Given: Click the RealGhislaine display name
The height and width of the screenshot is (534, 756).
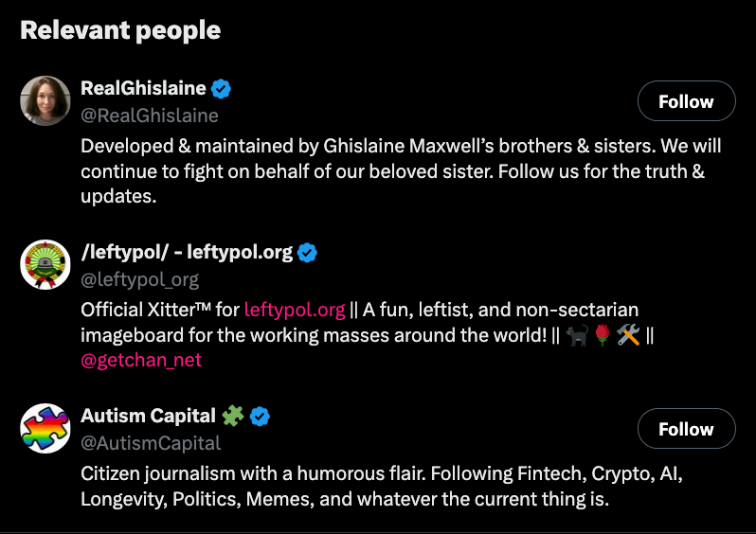Looking at the screenshot, I should 143,88.
